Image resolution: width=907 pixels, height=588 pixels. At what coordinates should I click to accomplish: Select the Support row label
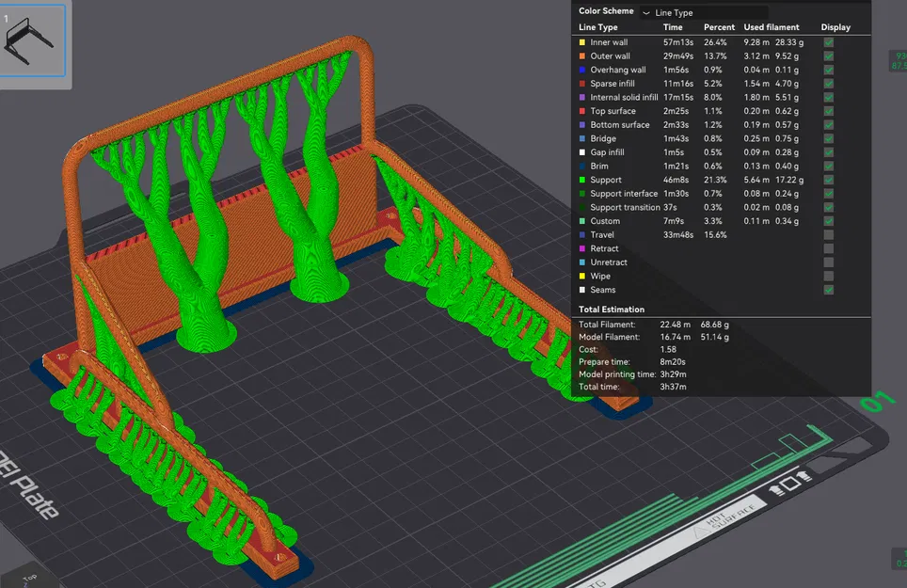tap(606, 180)
